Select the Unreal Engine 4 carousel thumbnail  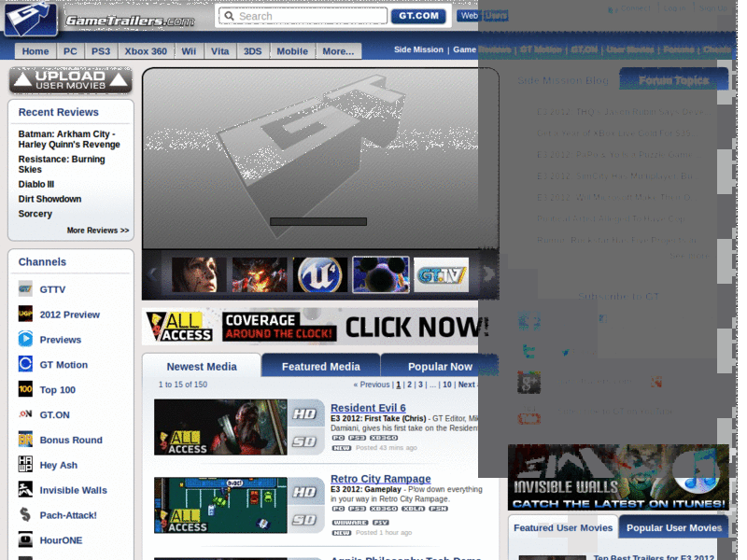click(320, 274)
